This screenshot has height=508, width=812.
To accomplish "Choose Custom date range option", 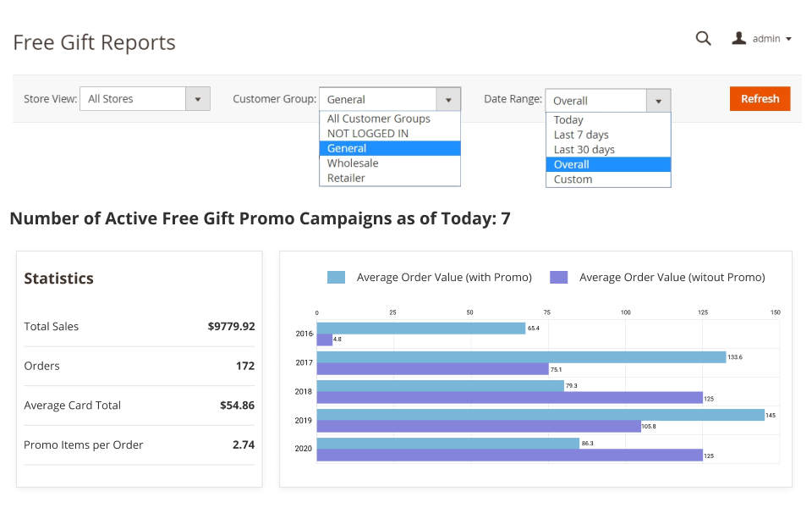I will [x=573, y=179].
